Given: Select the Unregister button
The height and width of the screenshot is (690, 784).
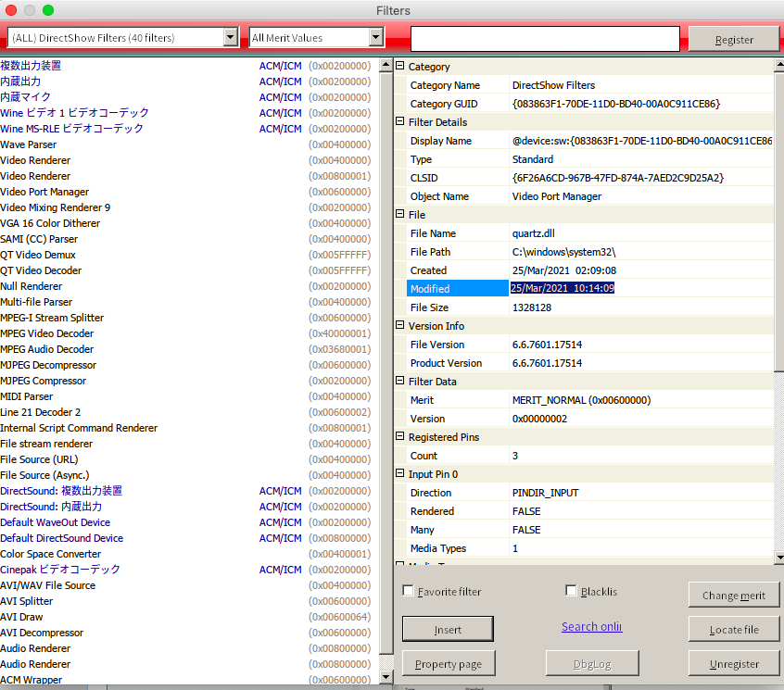Looking at the screenshot, I should click(734, 664).
